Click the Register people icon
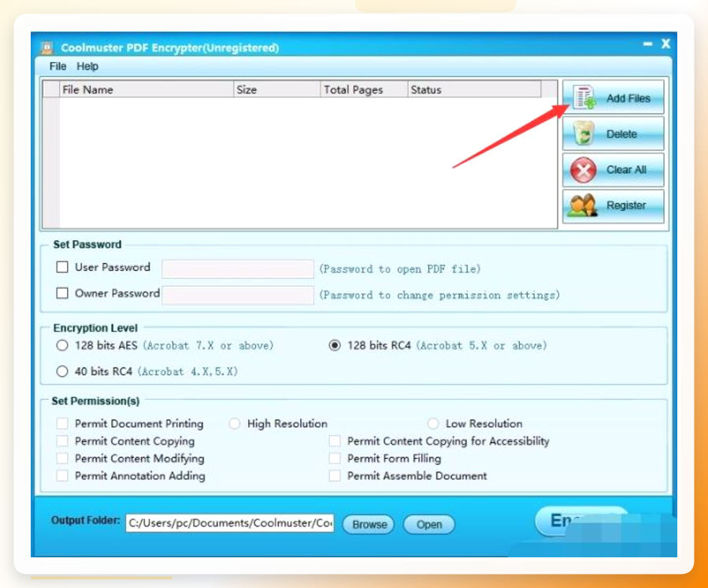The image size is (708, 588). coord(583,205)
